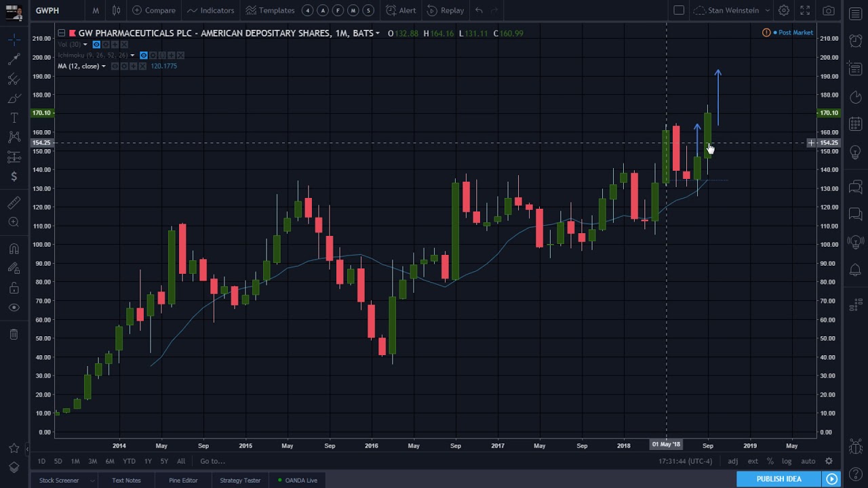868x488 pixels.
Task: Open the MA (12, close) indicator dropdown
Action: pyautogui.click(x=103, y=66)
